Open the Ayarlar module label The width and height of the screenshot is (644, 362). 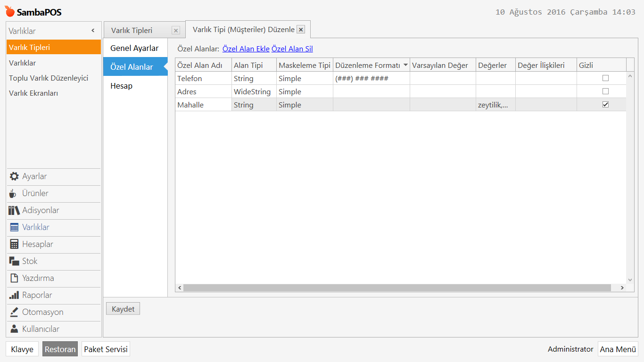(x=34, y=176)
